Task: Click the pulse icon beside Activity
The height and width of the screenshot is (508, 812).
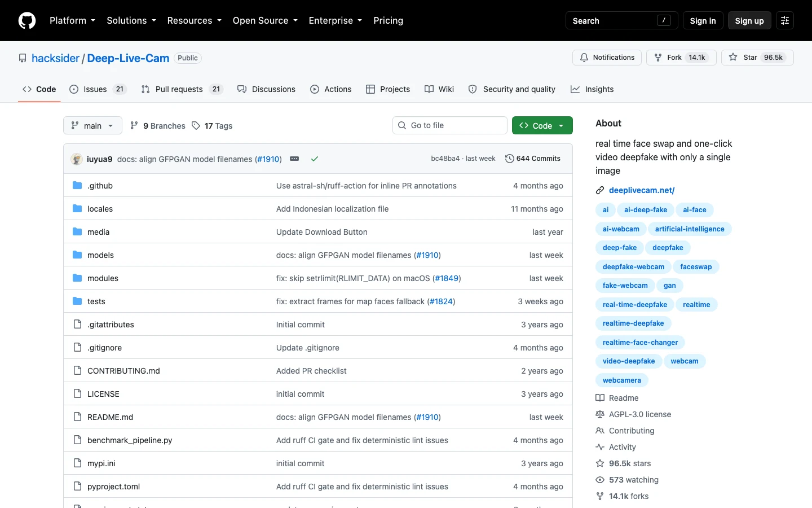Action: (600, 447)
